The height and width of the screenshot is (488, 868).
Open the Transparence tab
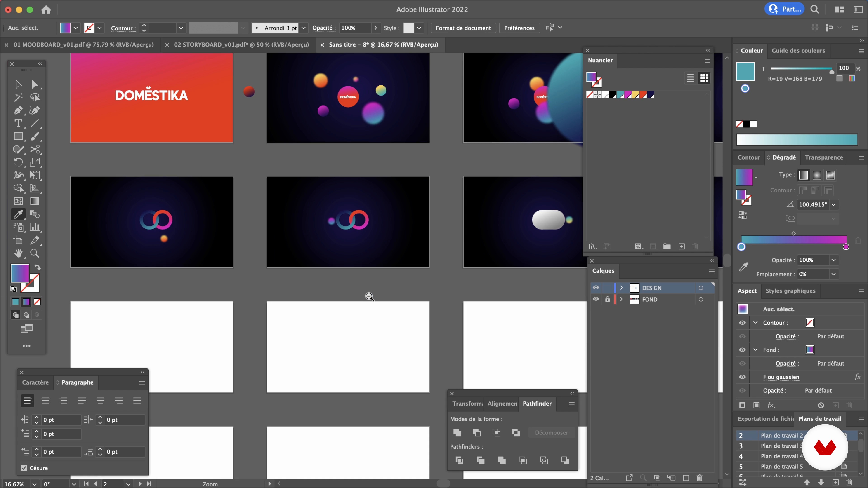(x=824, y=157)
